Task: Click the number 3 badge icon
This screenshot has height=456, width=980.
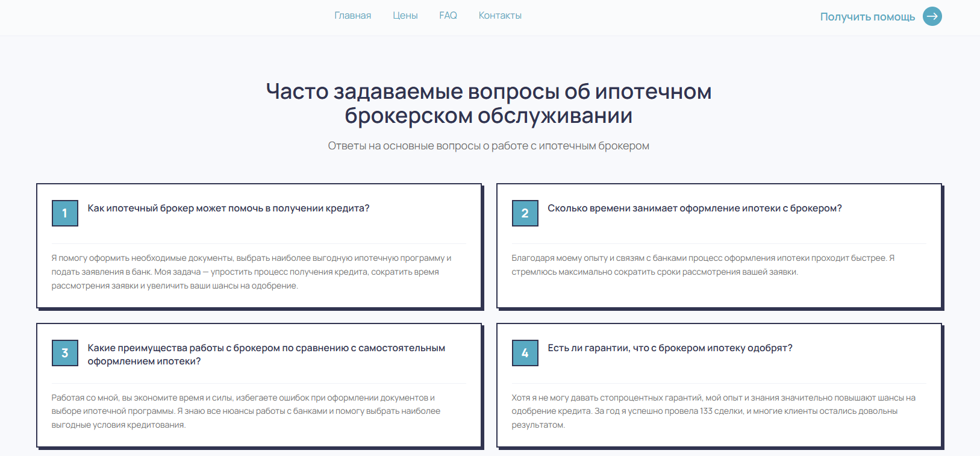Action: tap(65, 353)
